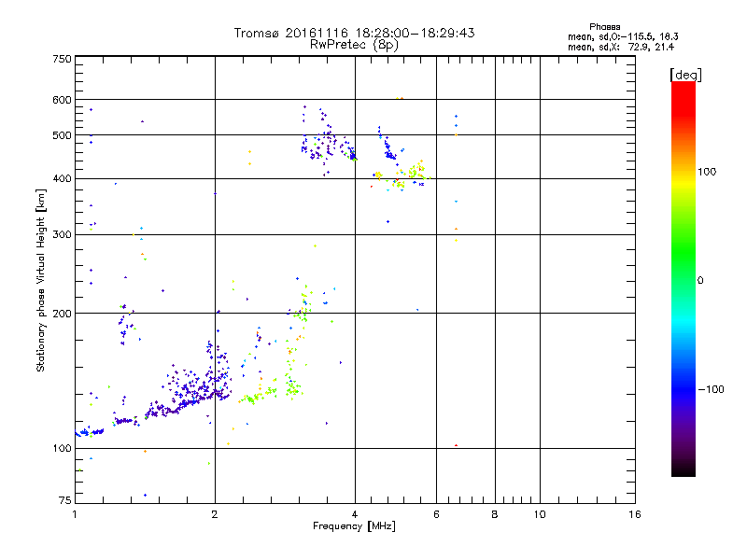
Task: Click the 'mean, sd,O:-115.5, 18.3' statistic
Action: click(623, 36)
